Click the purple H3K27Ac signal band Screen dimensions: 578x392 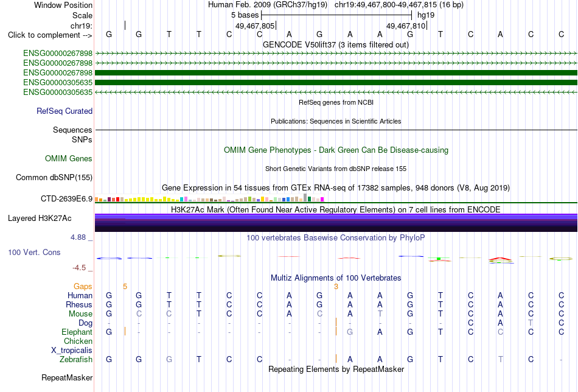pos(336,223)
